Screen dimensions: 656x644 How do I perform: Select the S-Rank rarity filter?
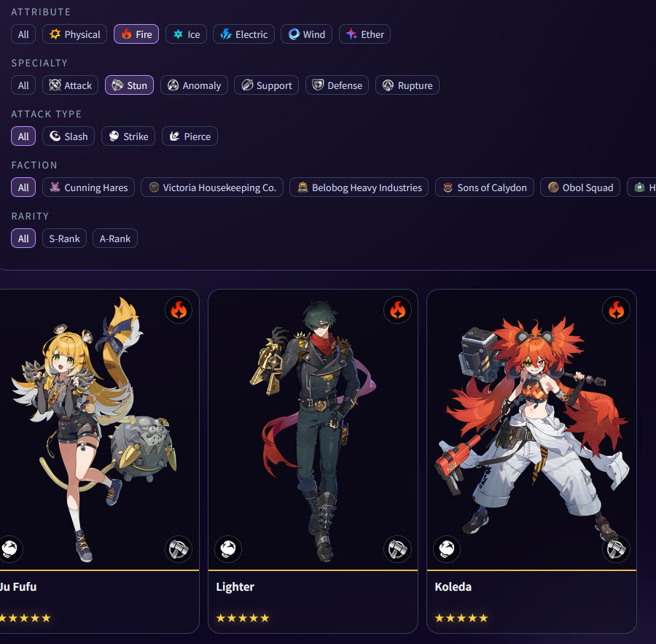point(64,238)
